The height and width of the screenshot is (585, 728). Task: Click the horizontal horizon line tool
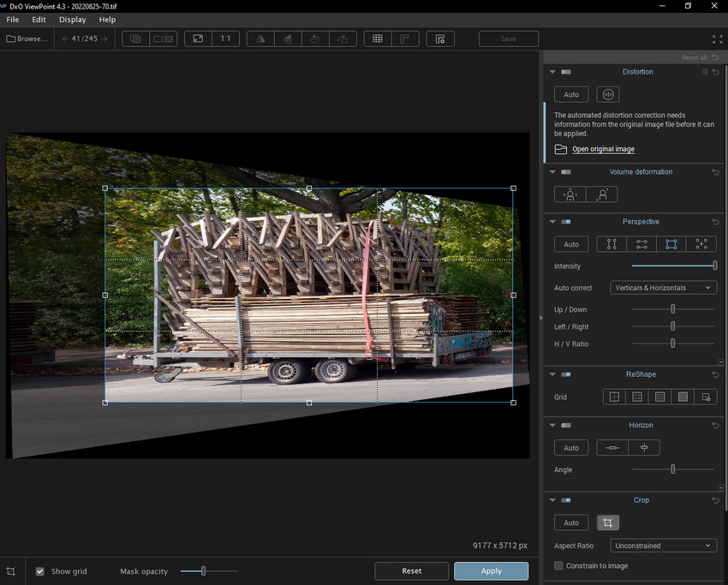coord(612,448)
